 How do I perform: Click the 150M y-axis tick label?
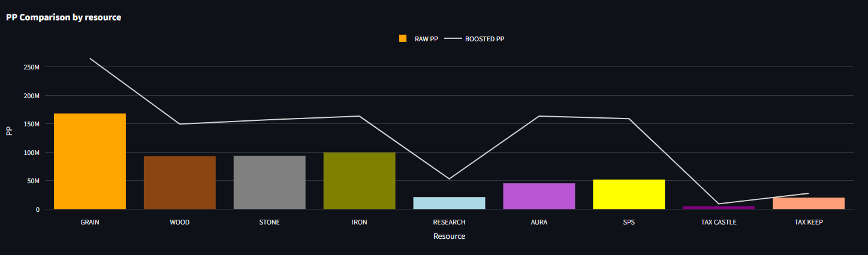pos(31,124)
